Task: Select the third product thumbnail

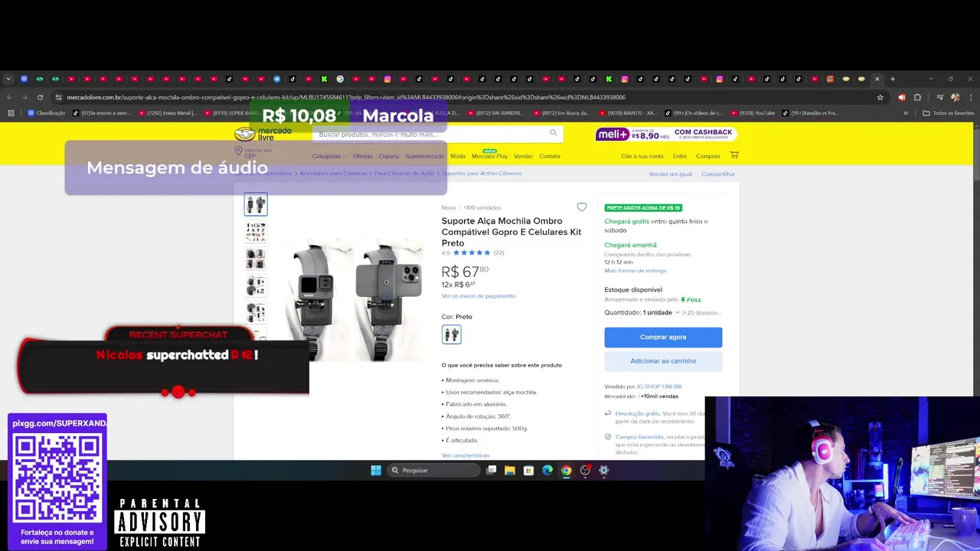Action: [256, 259]
